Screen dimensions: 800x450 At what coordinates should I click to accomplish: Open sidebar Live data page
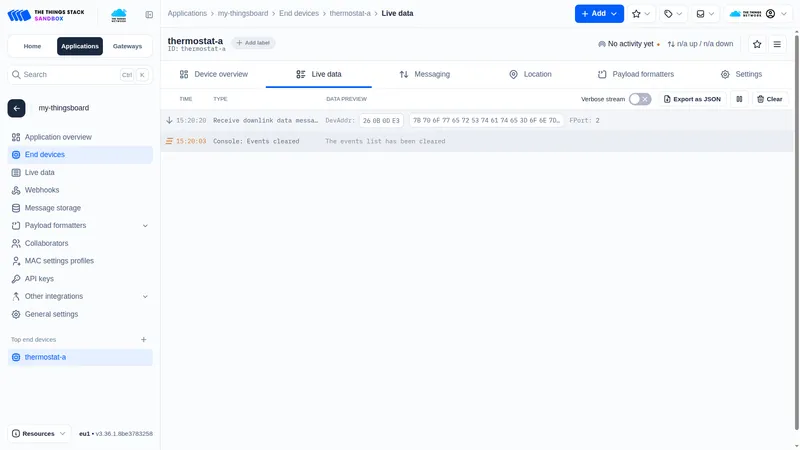point(80,172)
